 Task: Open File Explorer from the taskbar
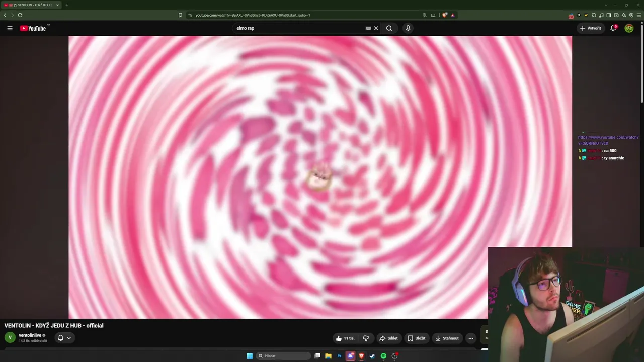point(328,356)
